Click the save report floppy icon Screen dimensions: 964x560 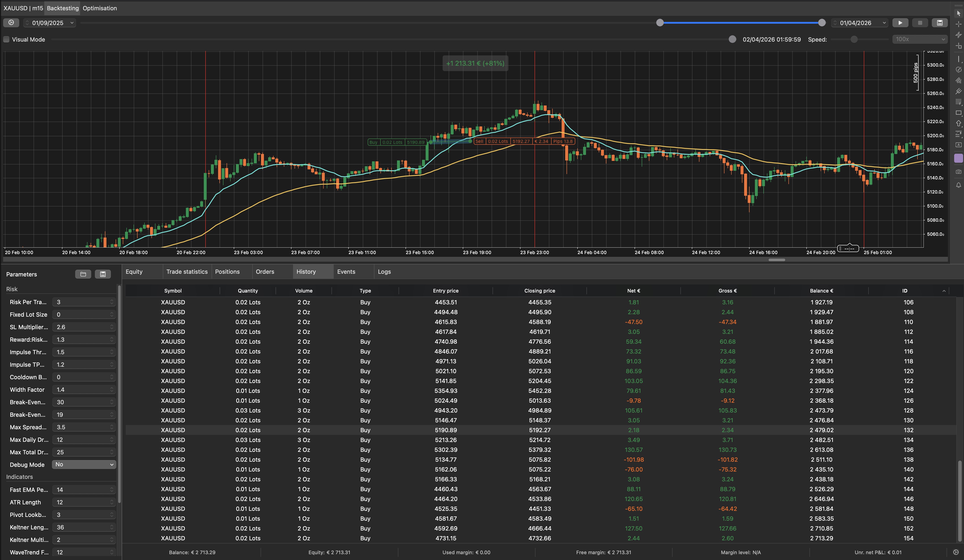click(940, 23)
